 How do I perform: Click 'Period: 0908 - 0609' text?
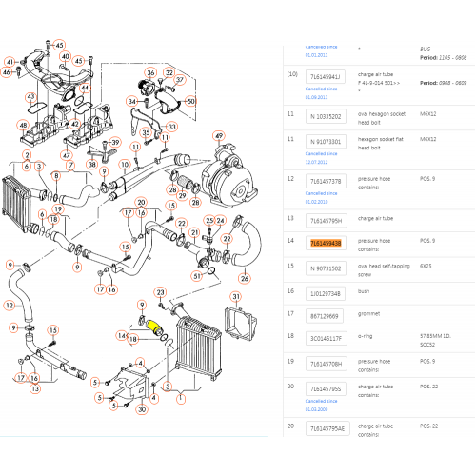click(443, 83)
